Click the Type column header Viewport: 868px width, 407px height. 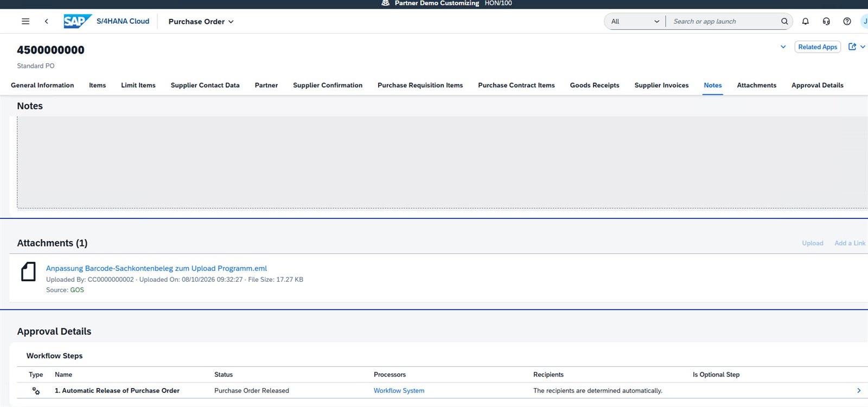point(36,374)
